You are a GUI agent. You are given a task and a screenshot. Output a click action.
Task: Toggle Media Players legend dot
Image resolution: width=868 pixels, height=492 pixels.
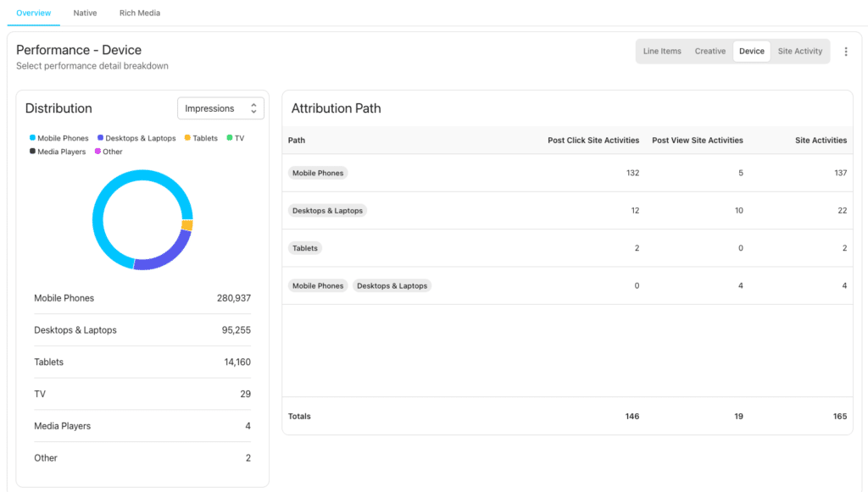click(32, 152)
